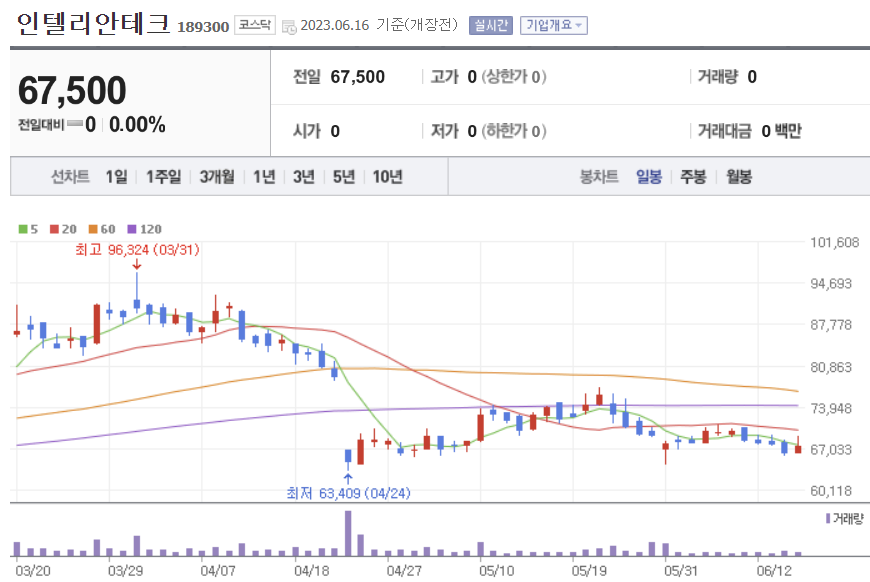Select the 1주일 line chart period
Screen dimensions: 870x582
tap(164, 177)
